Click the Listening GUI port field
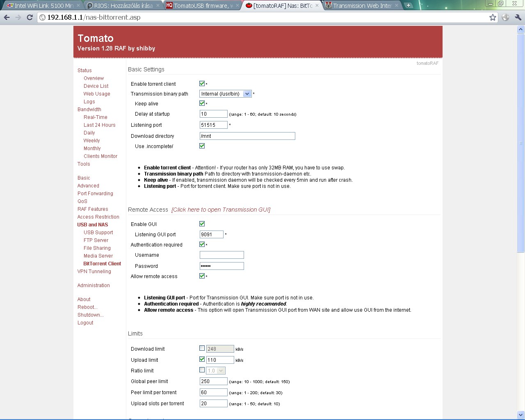 click(x=211, y=235)
